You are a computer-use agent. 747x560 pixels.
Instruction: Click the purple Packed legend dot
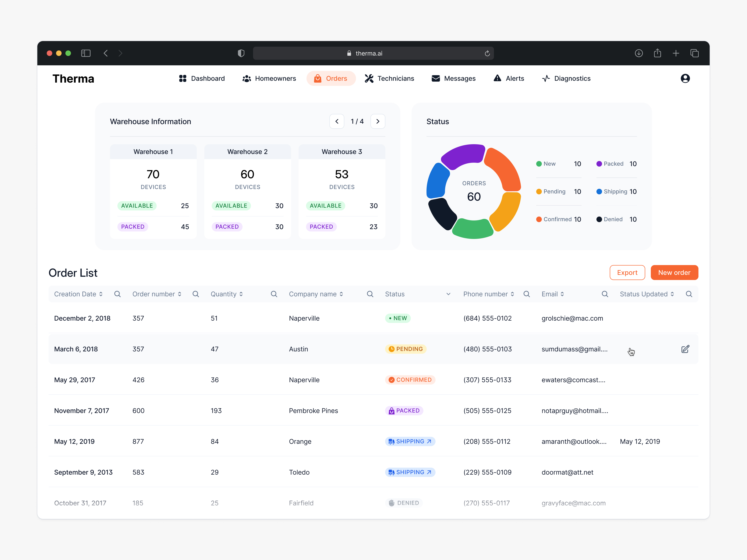click(599, 164)
